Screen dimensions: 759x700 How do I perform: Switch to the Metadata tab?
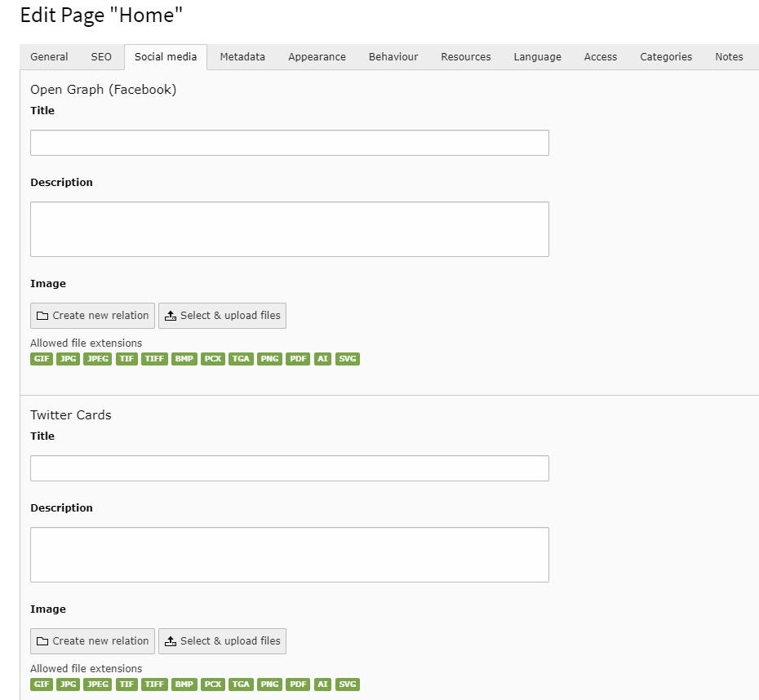(x=242, y=56)
